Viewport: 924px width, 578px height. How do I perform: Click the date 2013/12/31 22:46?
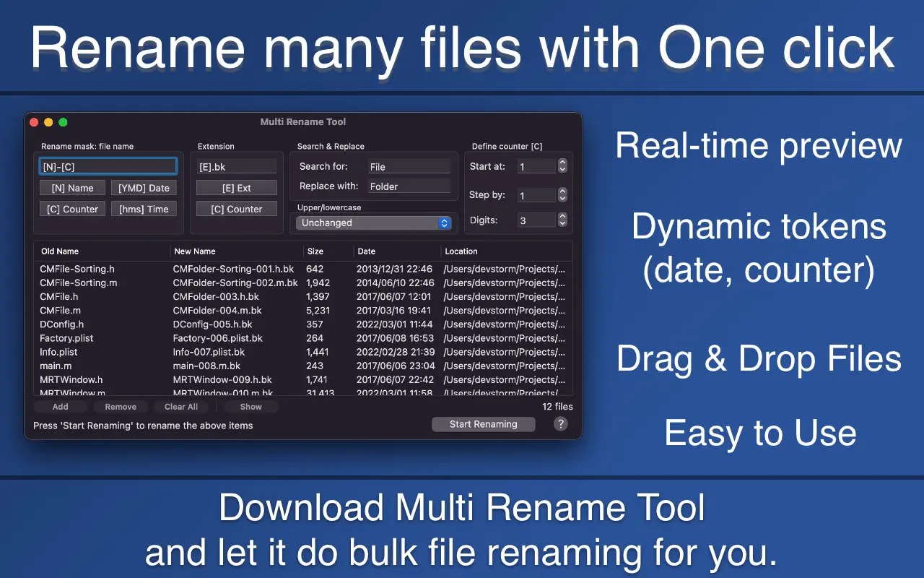[395, 269]
